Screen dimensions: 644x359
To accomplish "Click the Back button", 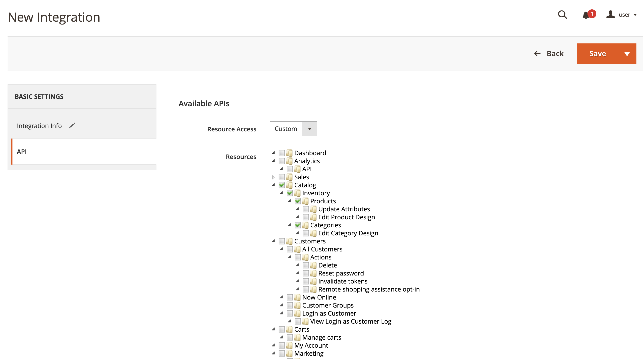I will [x=549, y=53].
